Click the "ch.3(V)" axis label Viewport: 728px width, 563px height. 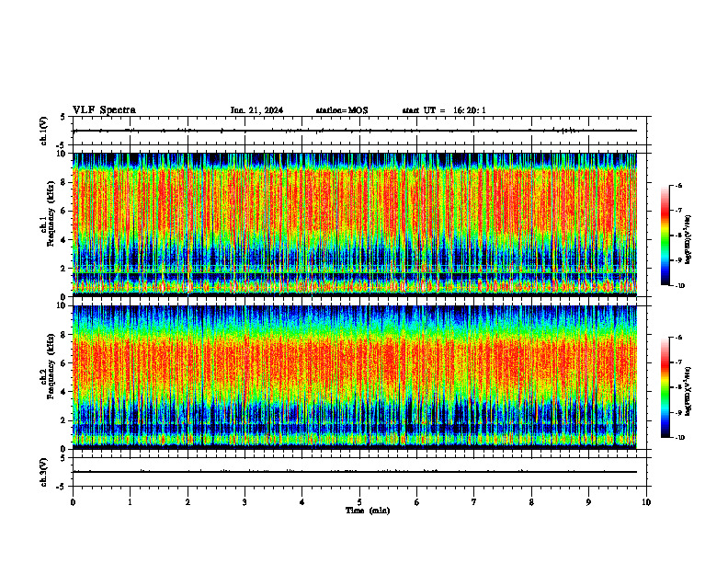pyautogui.click(x=43, y=472)
